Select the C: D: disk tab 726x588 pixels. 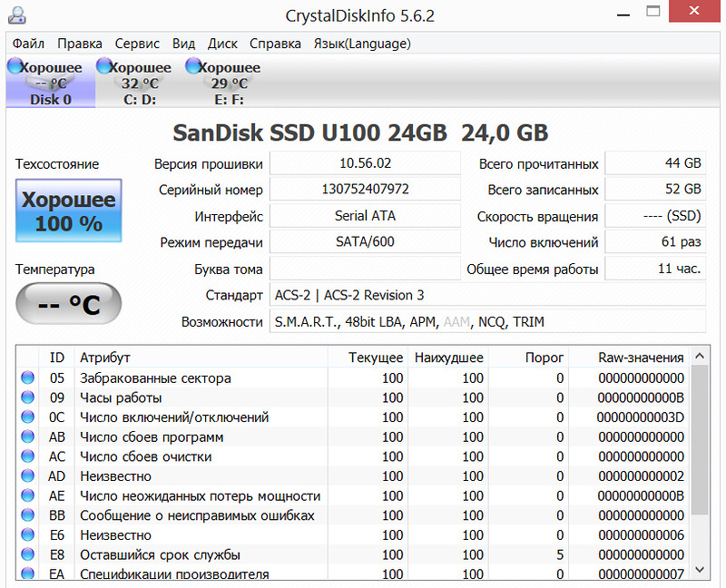pyautogui.click(x=140, y=84)
